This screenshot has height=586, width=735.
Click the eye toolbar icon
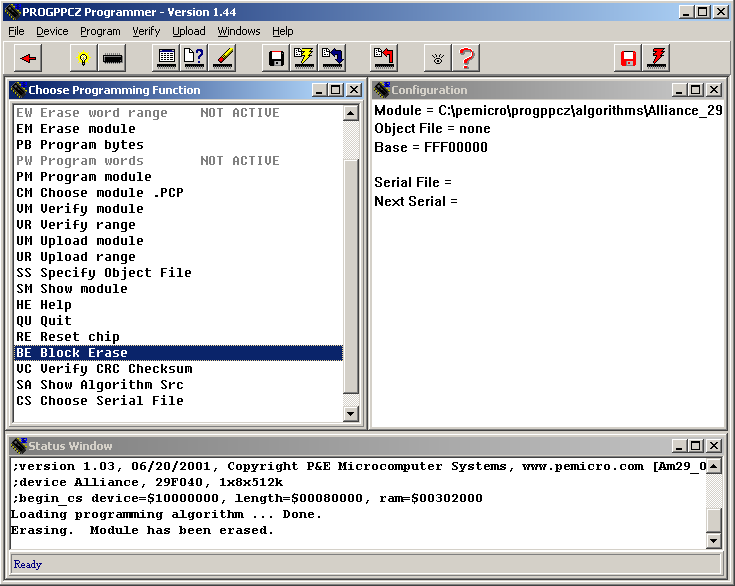(x=438, y=58)
